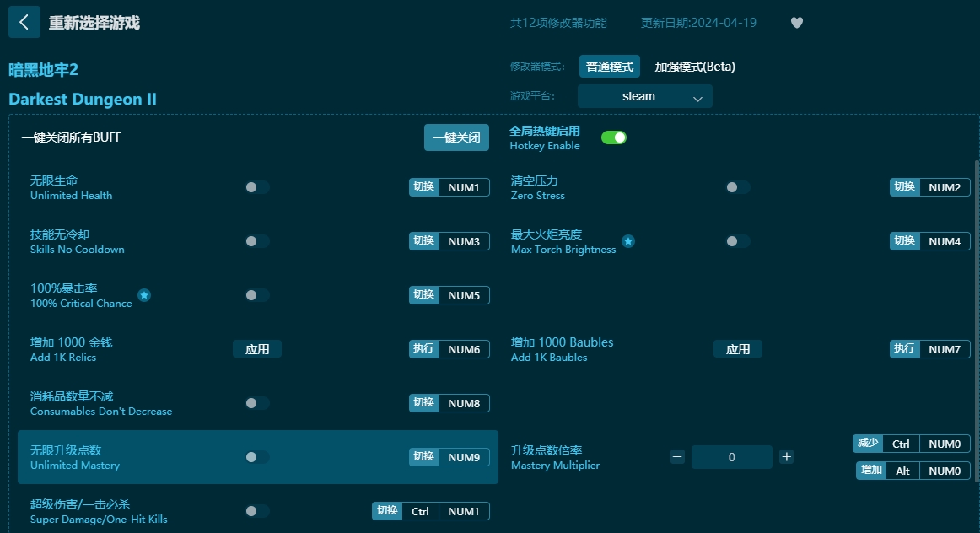Click the 一键关闭 button
The width and height of the screenshot is (980, 533).
[456, 137]
